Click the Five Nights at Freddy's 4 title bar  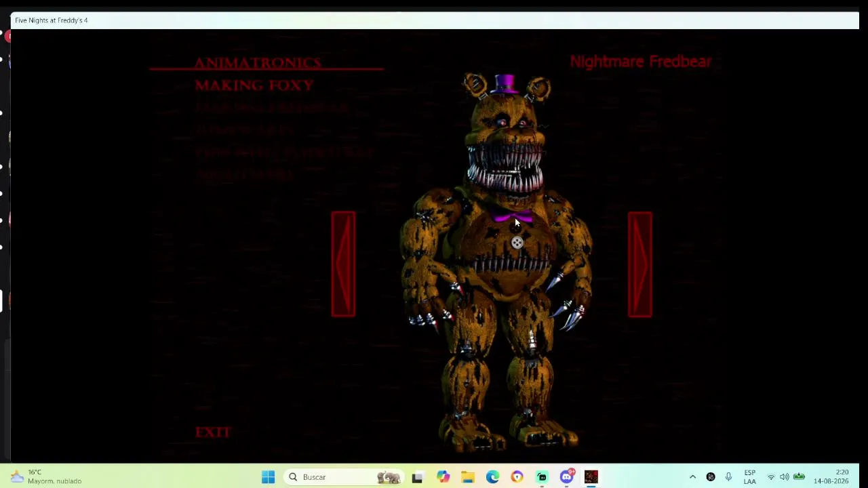coord(435,20)
